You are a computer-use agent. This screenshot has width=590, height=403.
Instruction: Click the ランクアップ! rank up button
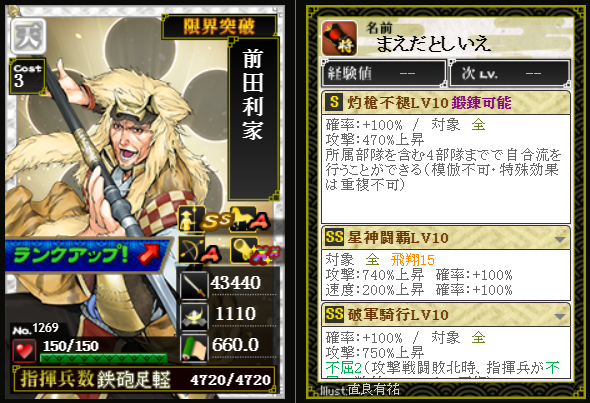coord(87,254)
